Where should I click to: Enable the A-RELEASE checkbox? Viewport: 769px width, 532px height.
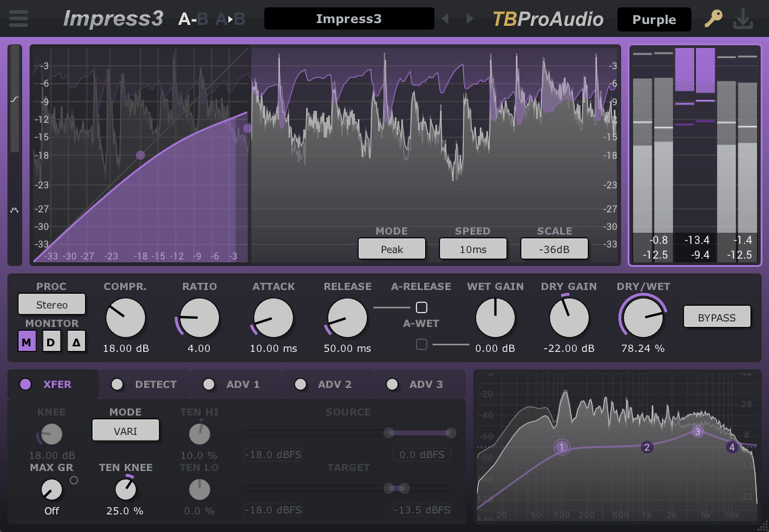pyautogui.click(x=421, y=307)
